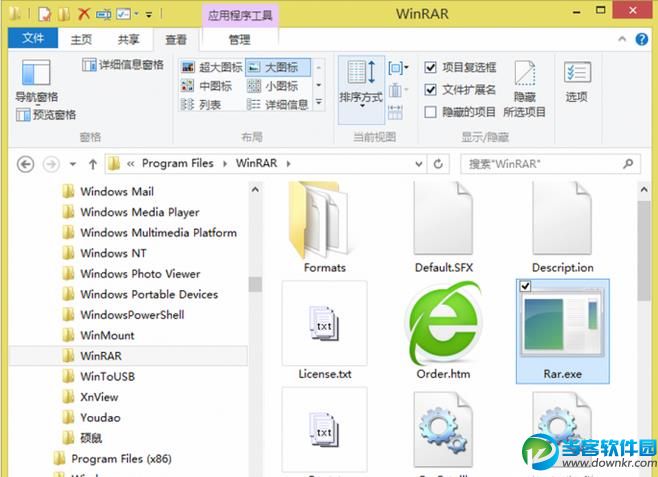The image size is (658, 477).
Task: Choose Details (详细信息) layout
Action: 277,104
